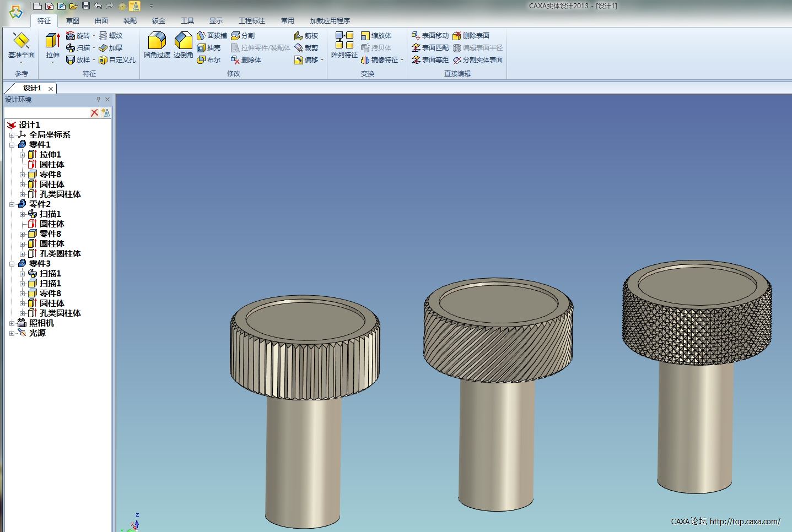
Task: Switch to the 草图 ribbon tab
Action: pyautogui.click(x=72, y=21)
